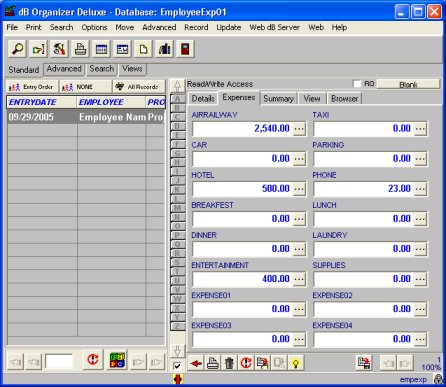Click the EMPLOYEE column header

[x=110, y=102]
